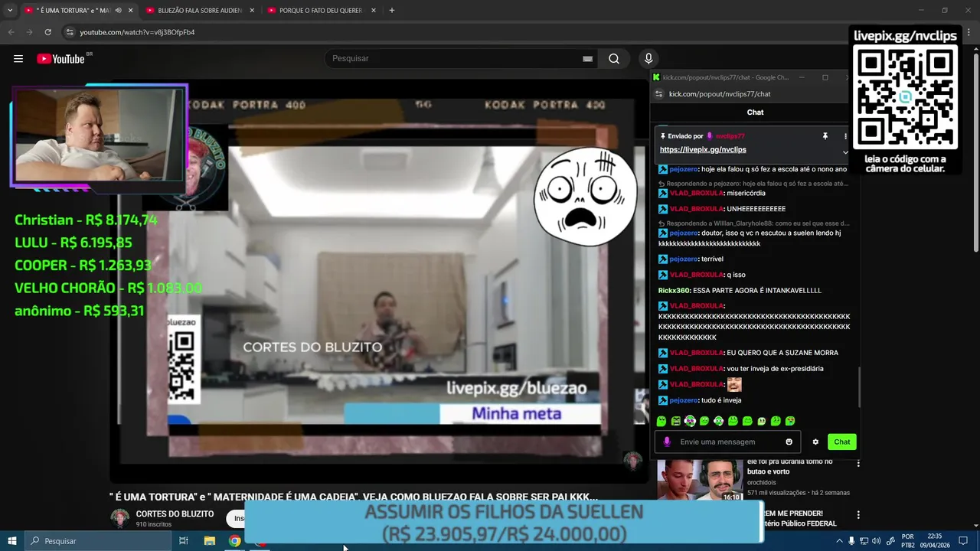Select the last green emote in the row
980x551 pixels.
pyautogui.click(x=790, y=421)
